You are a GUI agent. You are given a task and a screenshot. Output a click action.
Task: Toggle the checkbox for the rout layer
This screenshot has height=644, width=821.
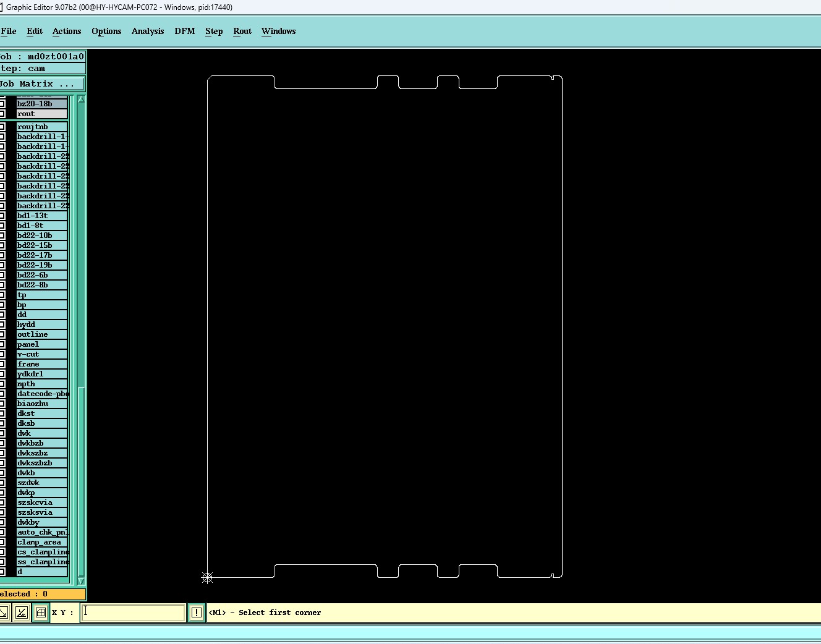[2, 114]
